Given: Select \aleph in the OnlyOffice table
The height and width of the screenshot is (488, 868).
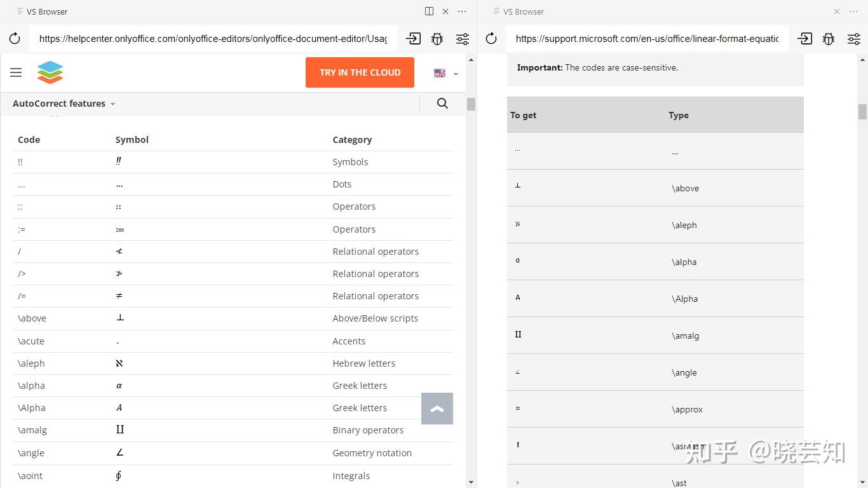Looking at the screenshot, I should coord(31,363).
